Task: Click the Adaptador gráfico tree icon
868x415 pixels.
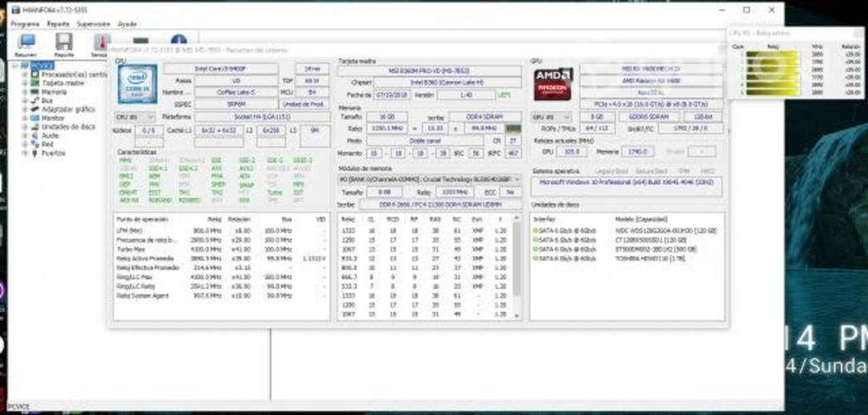Action: click(x=36, y=110)
